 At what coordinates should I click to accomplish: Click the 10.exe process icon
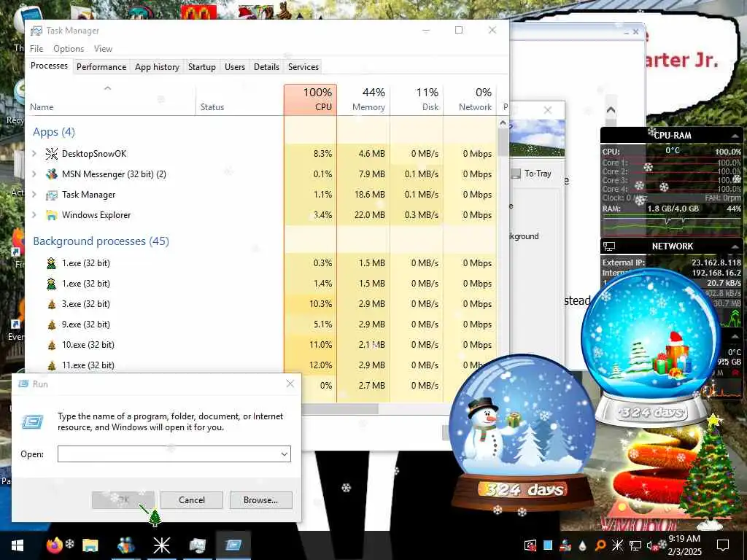click(52, 345)
